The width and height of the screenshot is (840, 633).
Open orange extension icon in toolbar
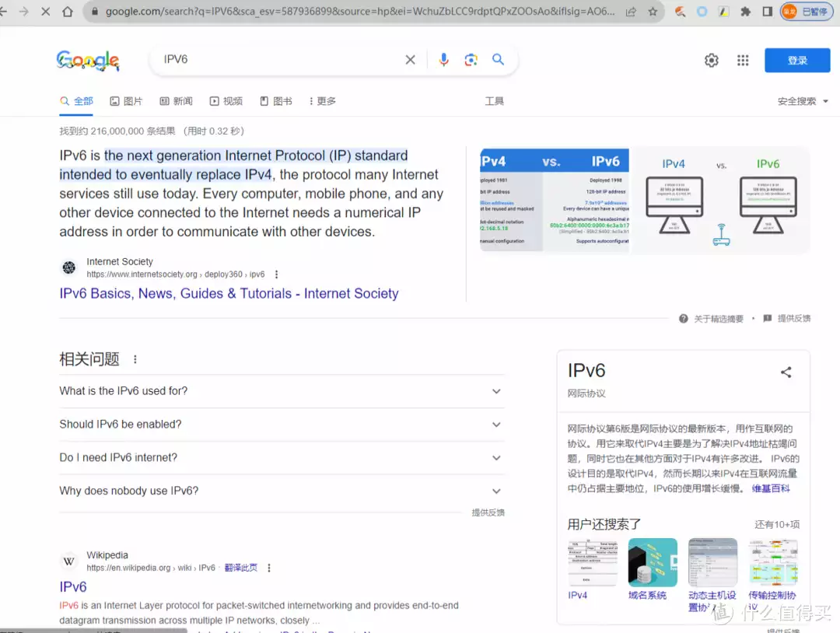coord(681,11)
